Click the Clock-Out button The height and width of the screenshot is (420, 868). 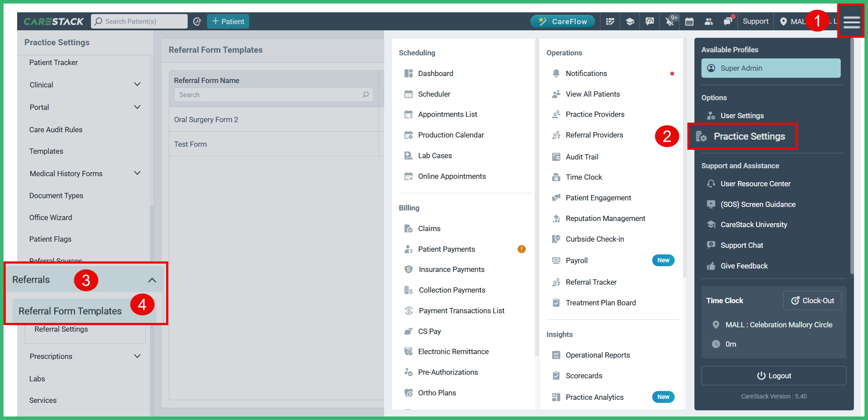pyautogui.click(x=812, y=301)
